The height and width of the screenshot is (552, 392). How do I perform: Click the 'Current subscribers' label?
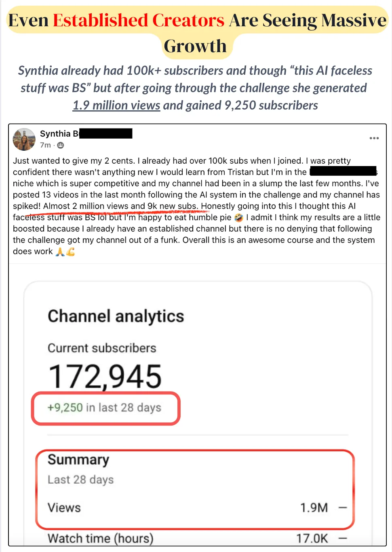click(x=102, y=348)
